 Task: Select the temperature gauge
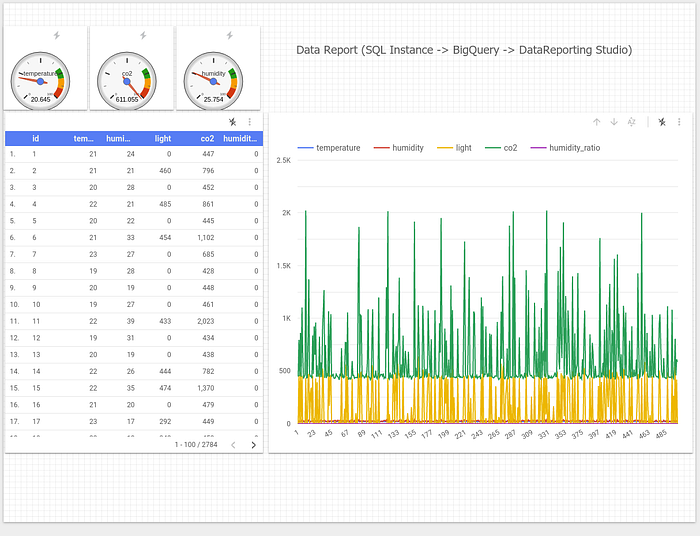click(x=41, y=81)
